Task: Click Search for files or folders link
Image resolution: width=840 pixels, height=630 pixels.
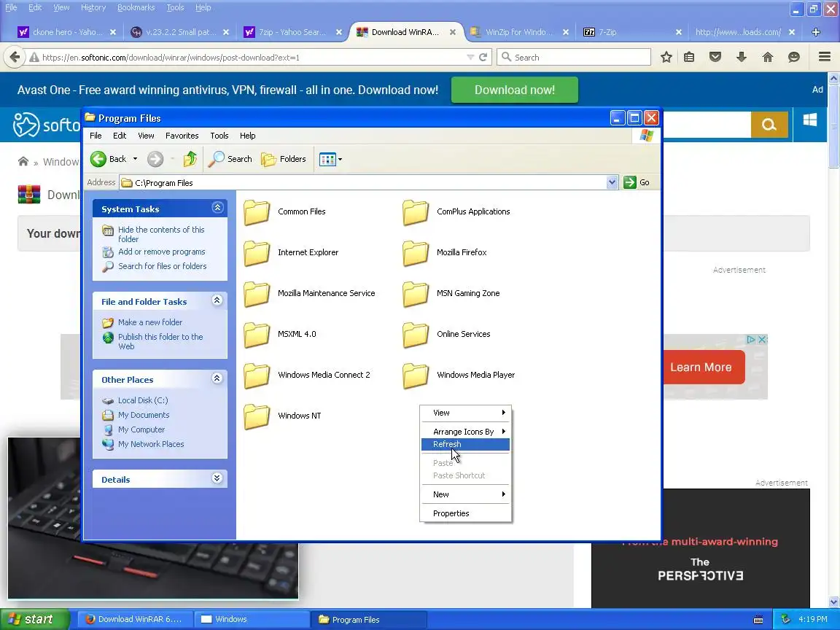Action: pos(162,266)
